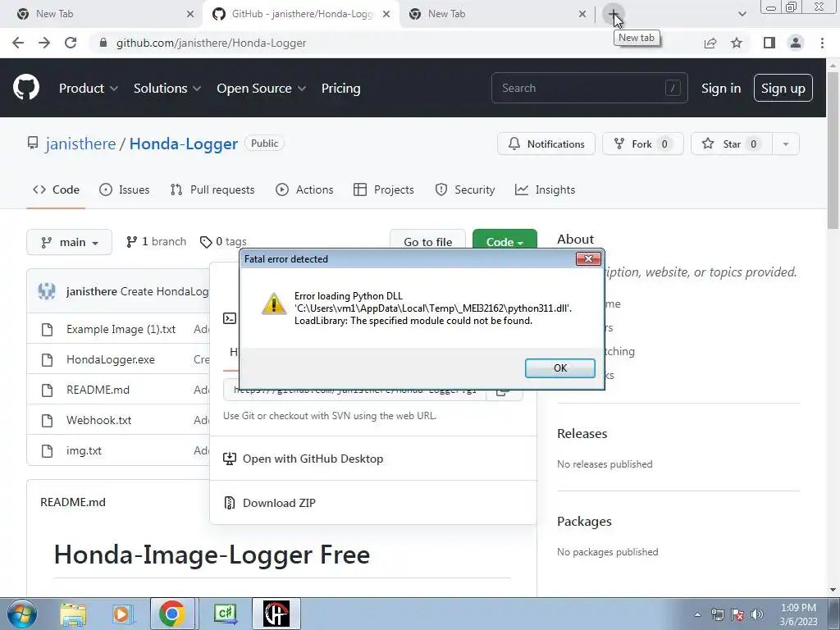Close the GitHub Honda-Logger tab
The width and height of the screenshot is (840, 630).
[386, 14]
